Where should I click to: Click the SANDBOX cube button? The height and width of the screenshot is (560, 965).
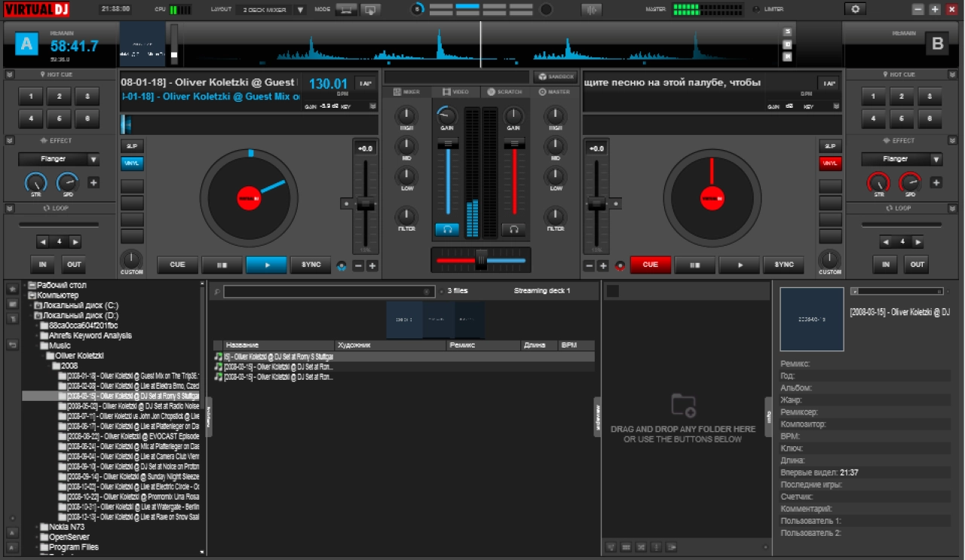[x=556, y=77]
